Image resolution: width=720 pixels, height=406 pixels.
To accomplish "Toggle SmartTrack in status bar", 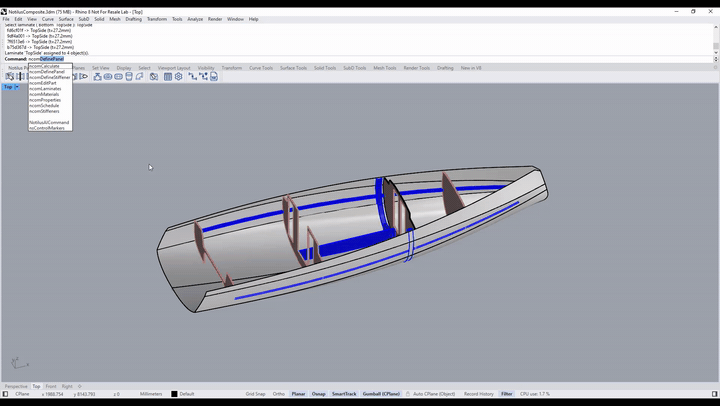I will tap(344, 394).
